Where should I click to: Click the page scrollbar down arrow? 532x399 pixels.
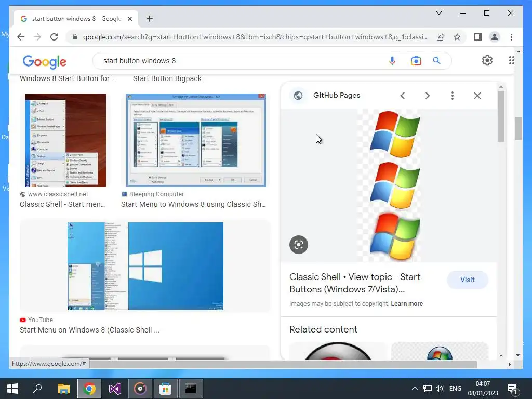(x=518, y=355)
